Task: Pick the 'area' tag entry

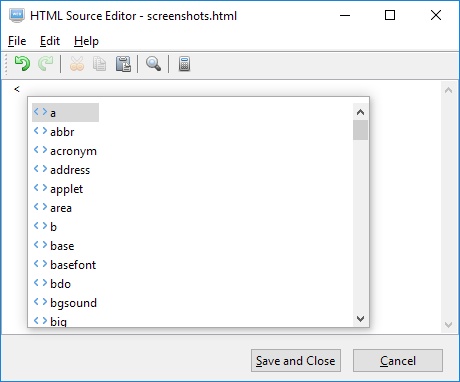Action: tap(53, 208)
